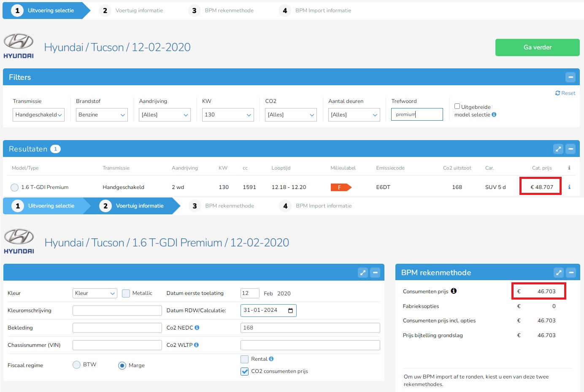Collapse the Filters panel

pyautogui.click(x=570, y=77)
